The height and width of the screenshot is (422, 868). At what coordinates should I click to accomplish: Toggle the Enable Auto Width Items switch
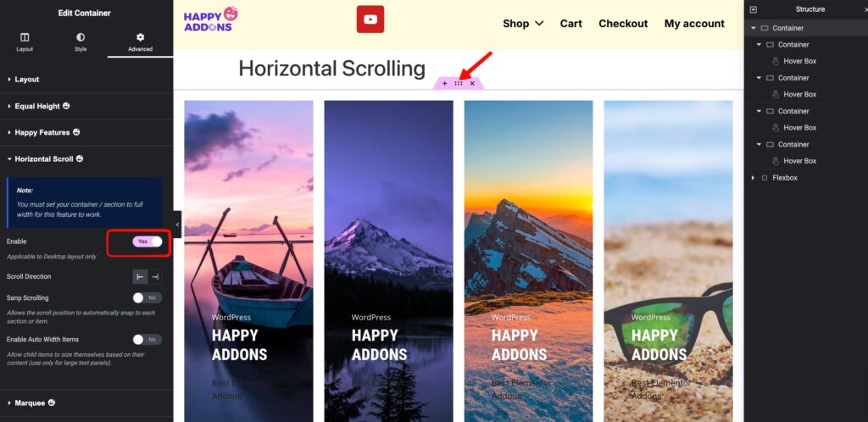147,340
